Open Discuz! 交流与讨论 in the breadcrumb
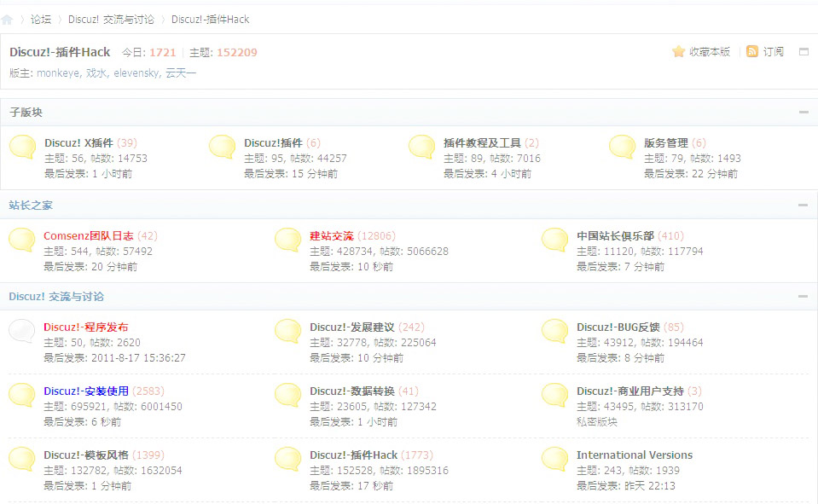Image resolution: width=818 pixels, height=504 pixels. tap(111, 20)
